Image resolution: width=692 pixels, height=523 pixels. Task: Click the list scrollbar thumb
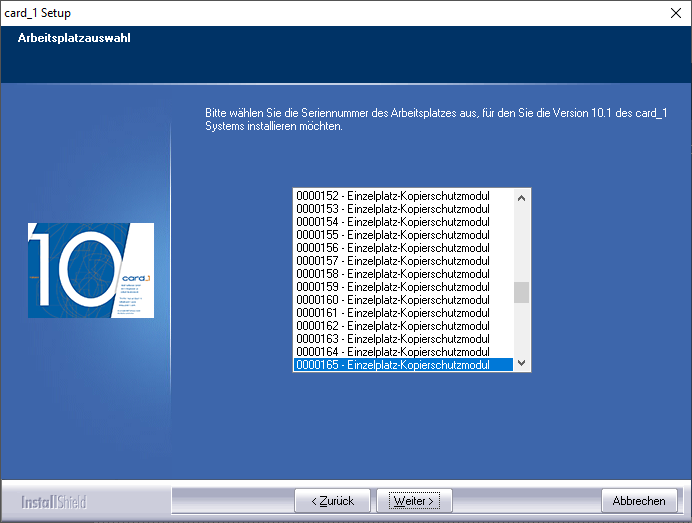521,292
